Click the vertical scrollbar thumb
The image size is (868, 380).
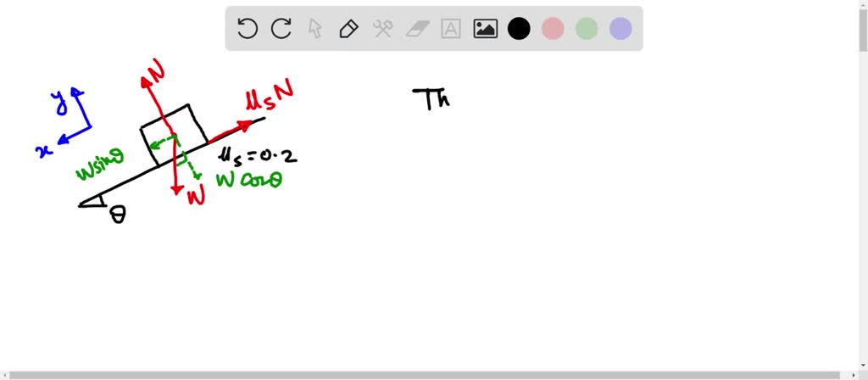click(863, 30)
